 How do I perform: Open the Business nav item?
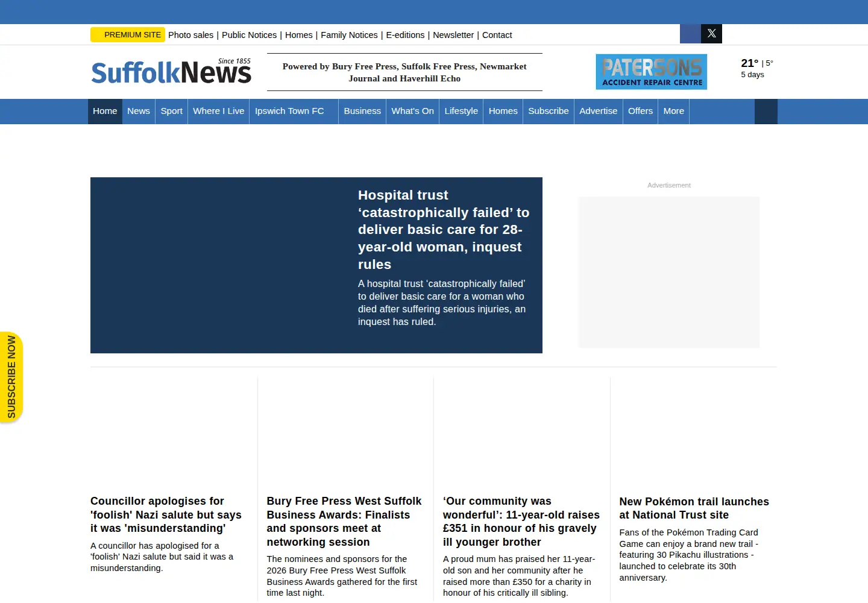pos(362,112)
